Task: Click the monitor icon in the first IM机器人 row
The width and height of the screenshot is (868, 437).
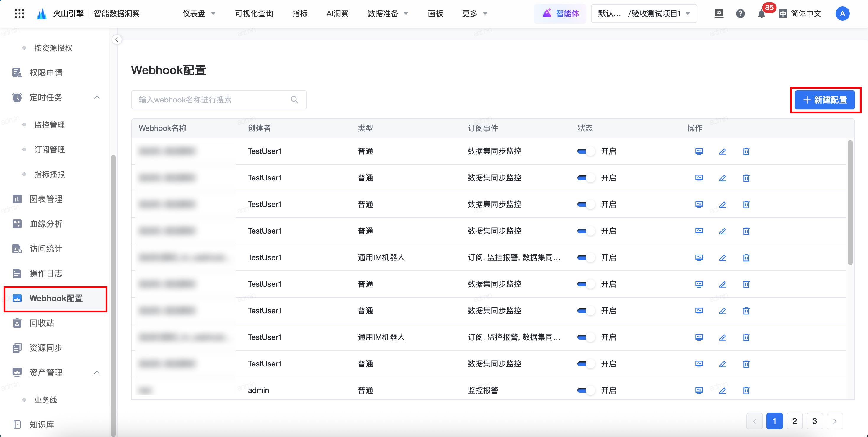Action: (x=699, y=258)
